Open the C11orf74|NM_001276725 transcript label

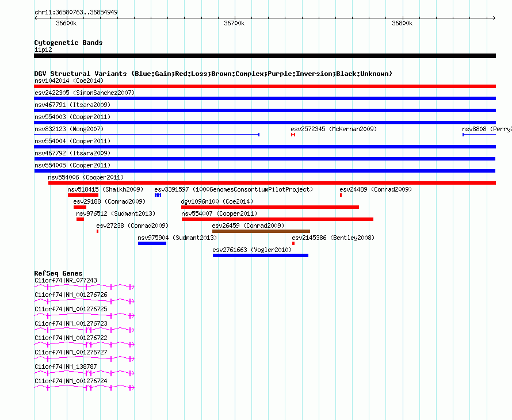[x=71, y=310]
